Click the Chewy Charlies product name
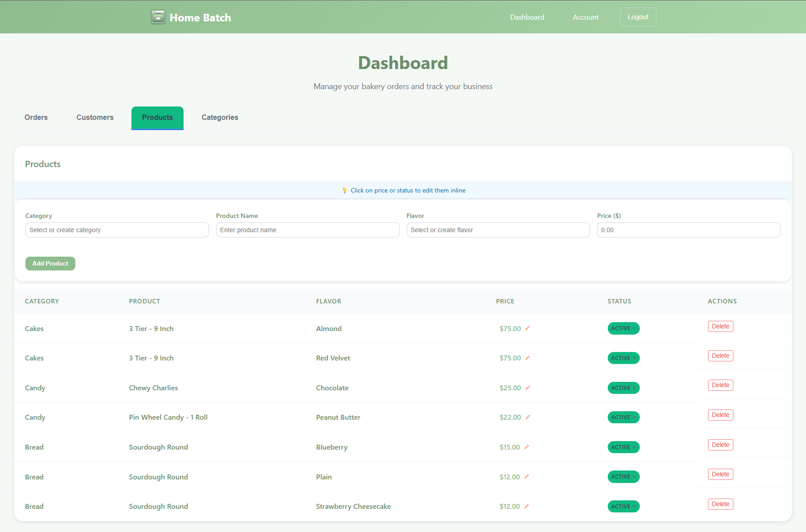Viewport: 806px width, 532px height. click(153, 388)
